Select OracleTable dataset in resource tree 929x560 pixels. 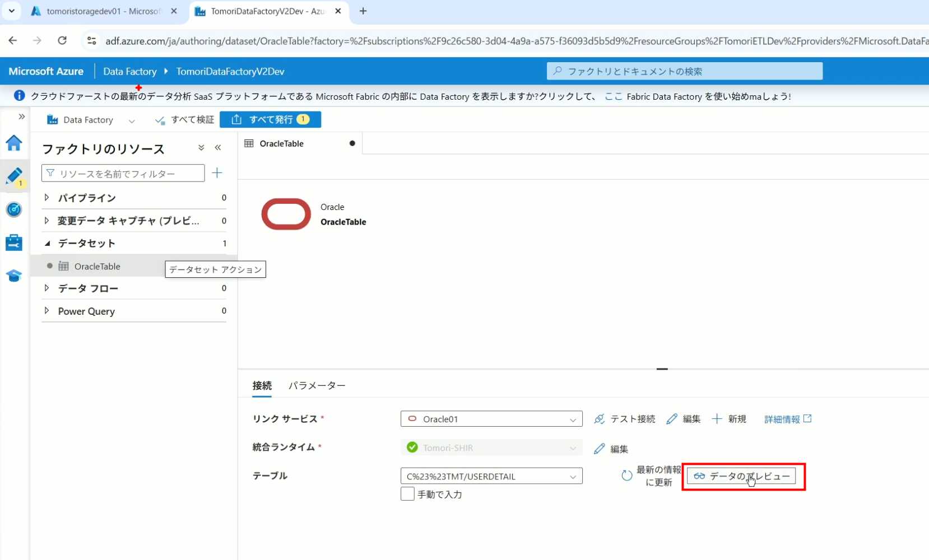pyautogui.click(x=97, y=267)
